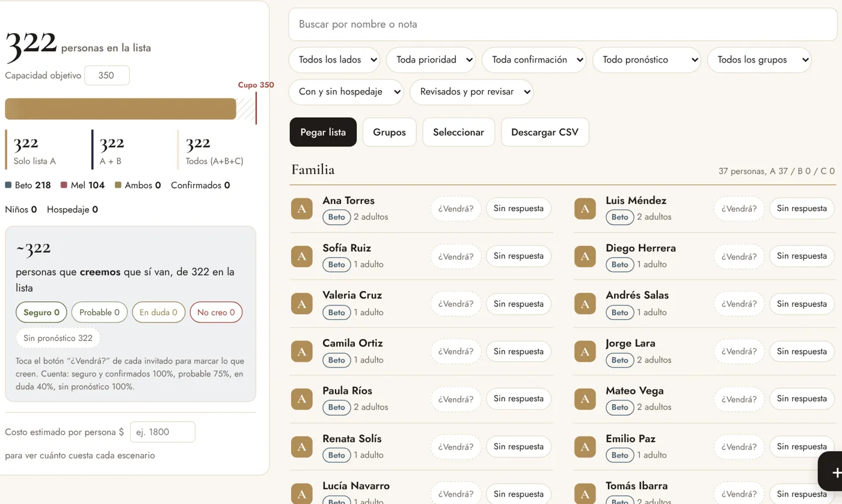Viewport: 842px width, 504px height.
Task: Click the A priority badge beside Paula Ríos
Action: point(302,399)
